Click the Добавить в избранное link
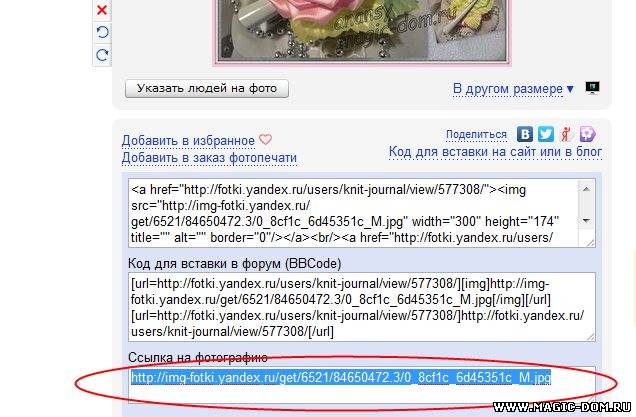Viewport: 636px width, 417px height. 188,140
